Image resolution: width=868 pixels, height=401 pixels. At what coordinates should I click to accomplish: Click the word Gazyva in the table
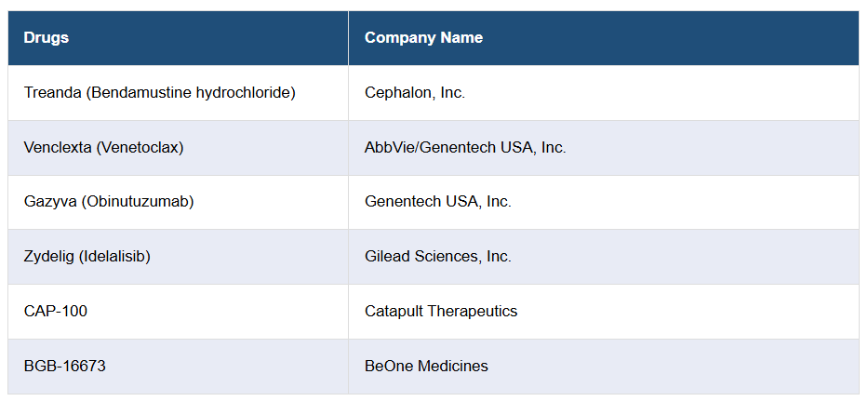click(49, 202)
